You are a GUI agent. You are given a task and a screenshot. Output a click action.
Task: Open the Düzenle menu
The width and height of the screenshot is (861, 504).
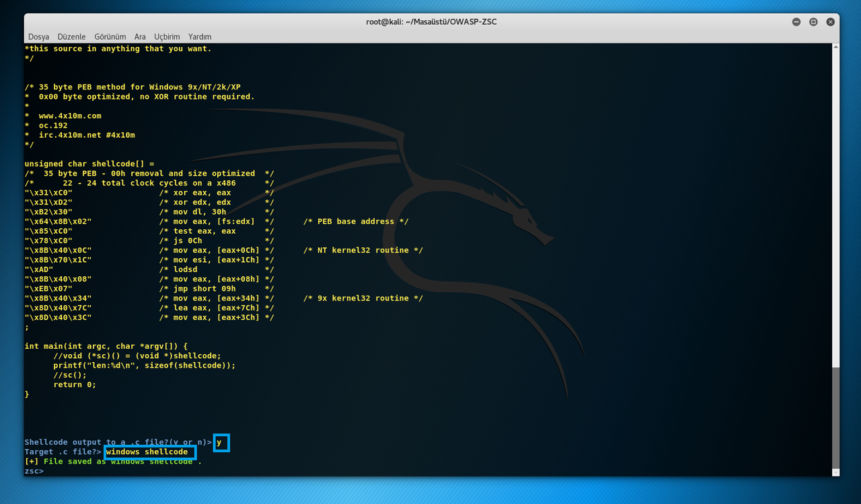pos(71,36)
